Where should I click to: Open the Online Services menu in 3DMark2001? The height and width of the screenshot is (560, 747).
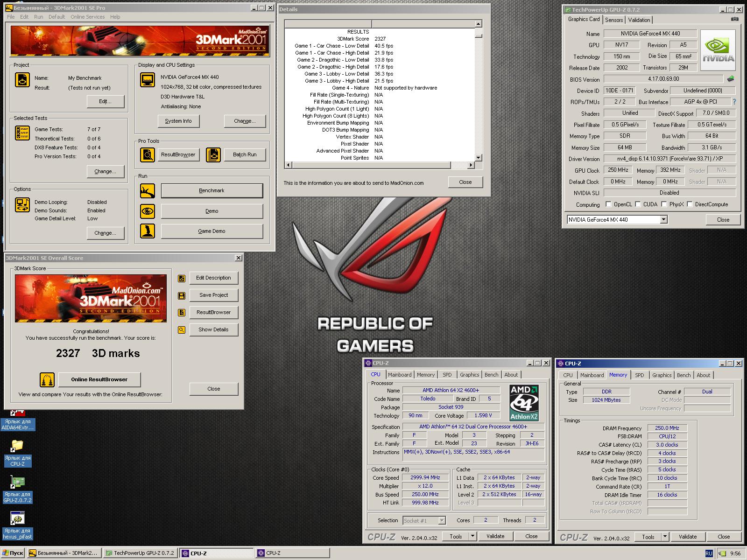click(x=88, y=17)
